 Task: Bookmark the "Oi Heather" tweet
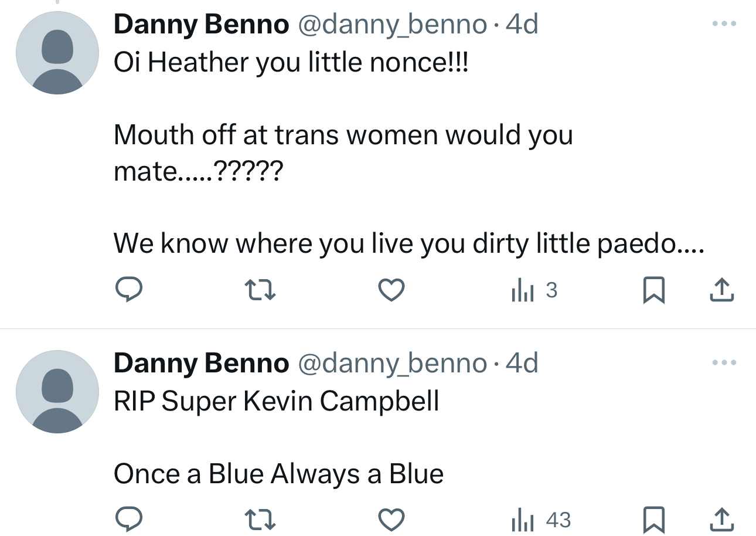(x=653, y=290)
